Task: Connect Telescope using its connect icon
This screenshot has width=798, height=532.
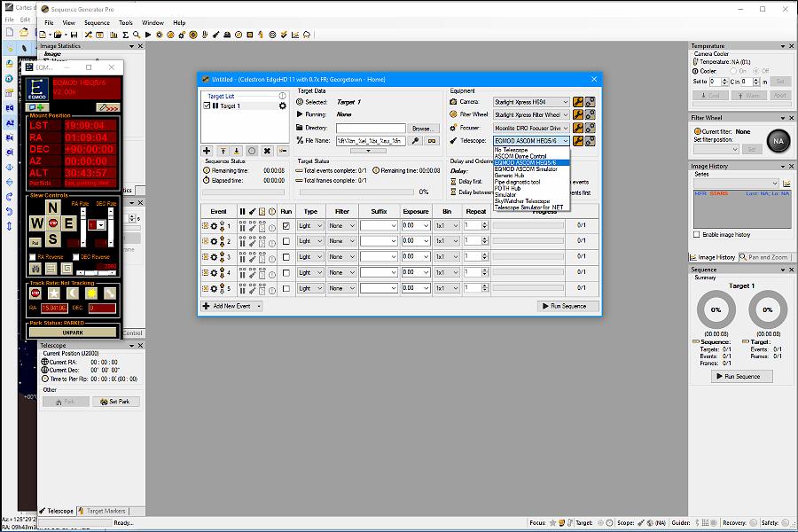Action: pos(590,140)
